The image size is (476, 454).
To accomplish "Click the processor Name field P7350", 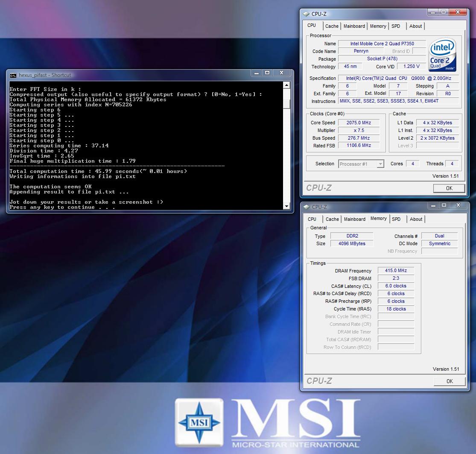I will (x=382, y=44).
